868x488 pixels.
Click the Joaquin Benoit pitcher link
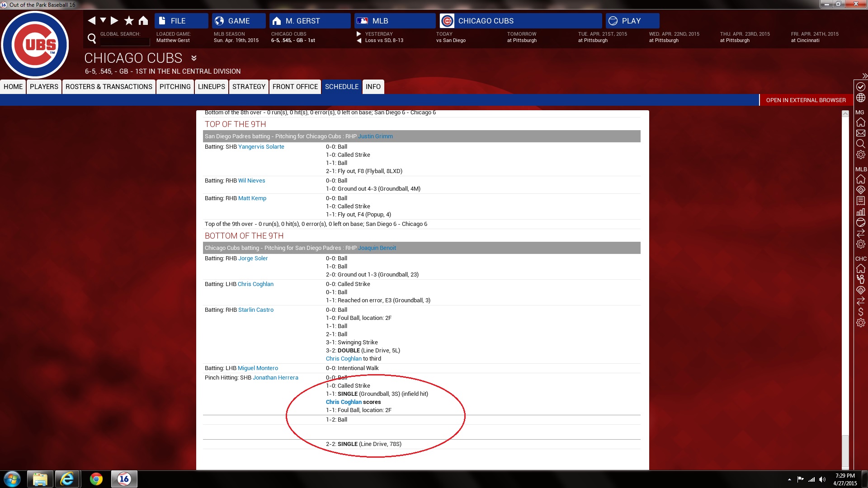point(377,248)
